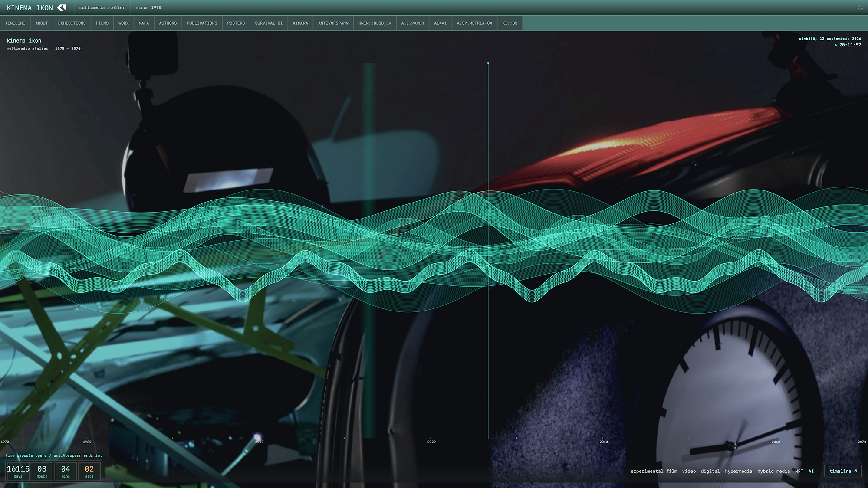Viewport: 868px width, 488px height.
Task: Go to A.I.PAPER
Action: click(x=413, y=23)
